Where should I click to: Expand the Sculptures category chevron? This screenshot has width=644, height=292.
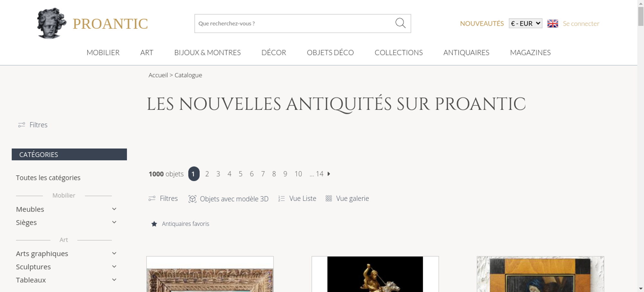pyautogui.click(x=114, y=267)
